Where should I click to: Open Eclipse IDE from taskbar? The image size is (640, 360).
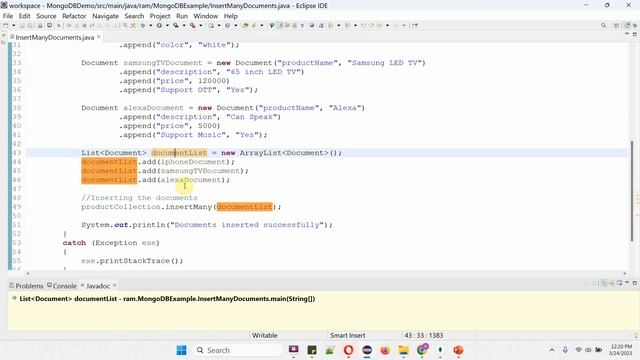[367, 350]
